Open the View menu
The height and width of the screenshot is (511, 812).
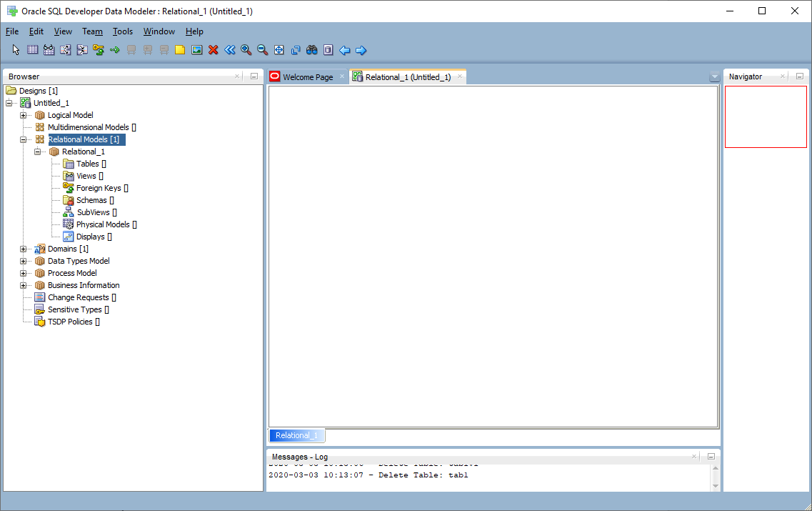[63, 31]
